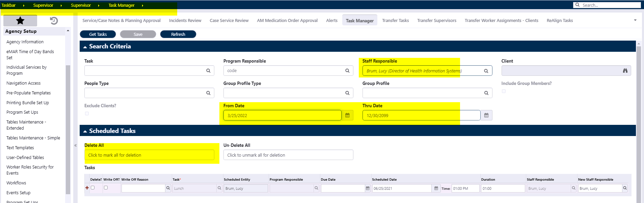Toggle Include Group Members checkbox
The height and width of the screenshot is (203, 644).
point(504,91)
